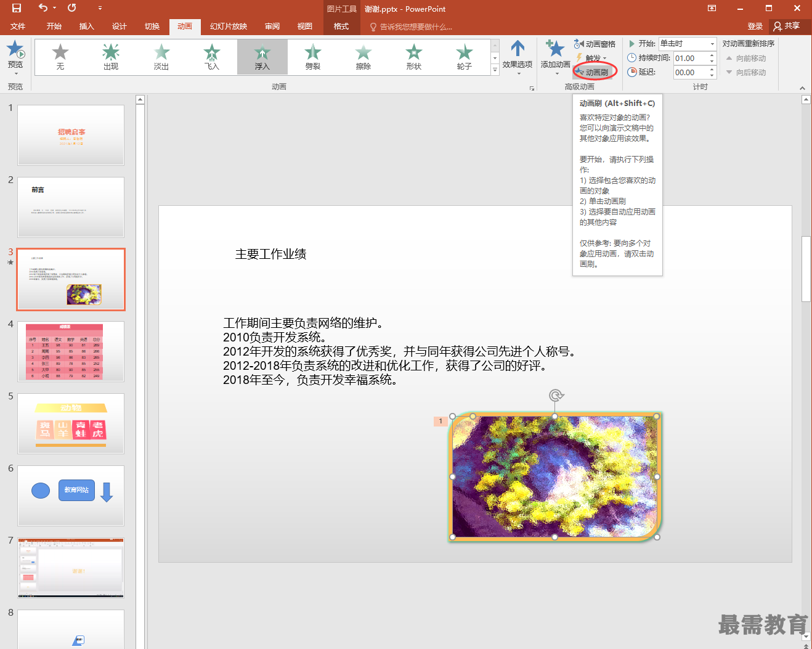Select the 形状 shape animation
This screenshot has height=649, width=812.
coord(414,57)
